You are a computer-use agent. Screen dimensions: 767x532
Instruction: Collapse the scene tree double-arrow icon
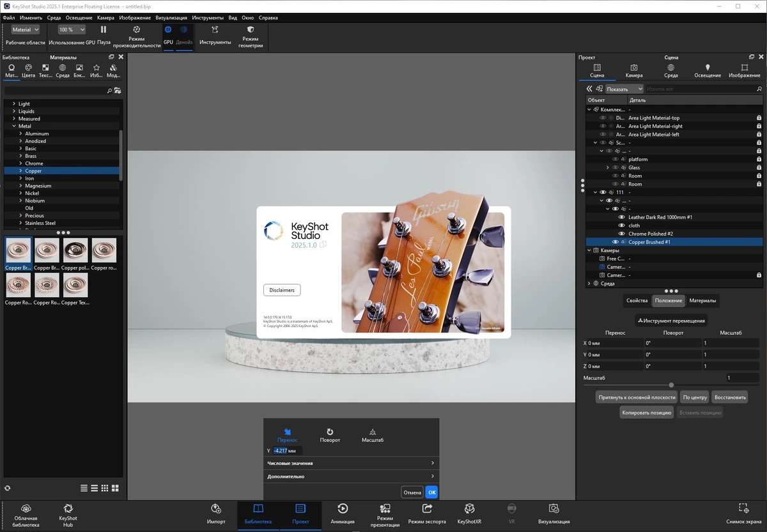[589, 89]
